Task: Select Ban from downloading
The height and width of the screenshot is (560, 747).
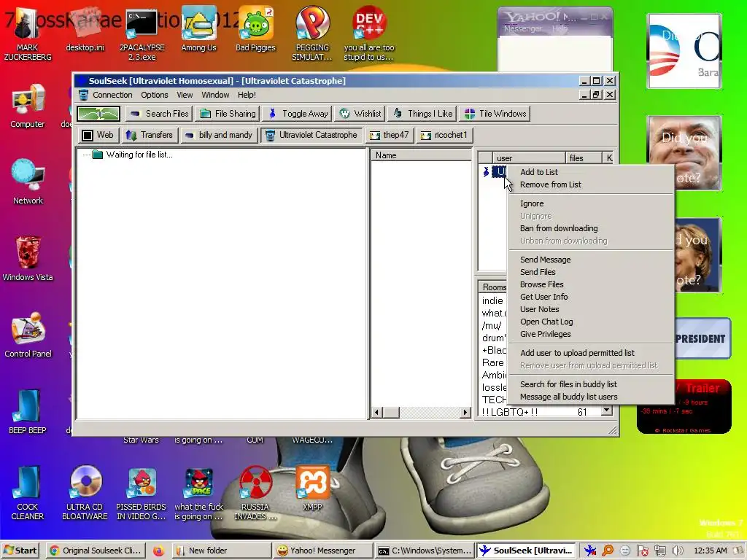Action: pyautogui.click(x=591, y=228)
